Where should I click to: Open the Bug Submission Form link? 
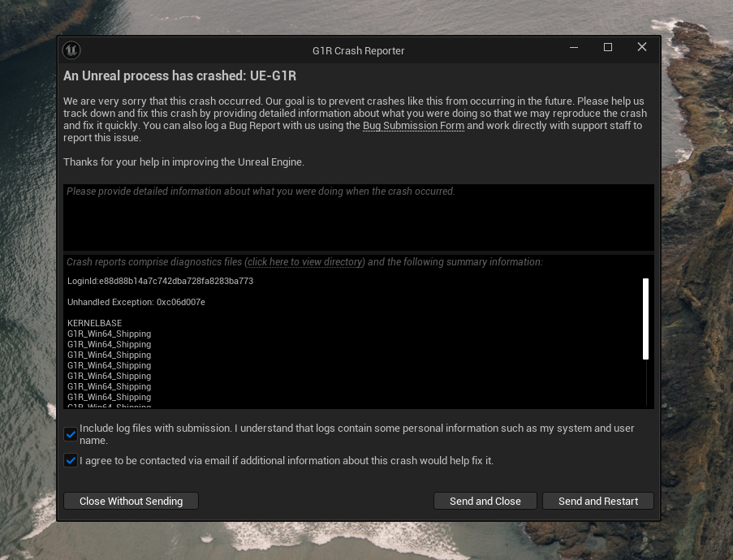[413, 126]
